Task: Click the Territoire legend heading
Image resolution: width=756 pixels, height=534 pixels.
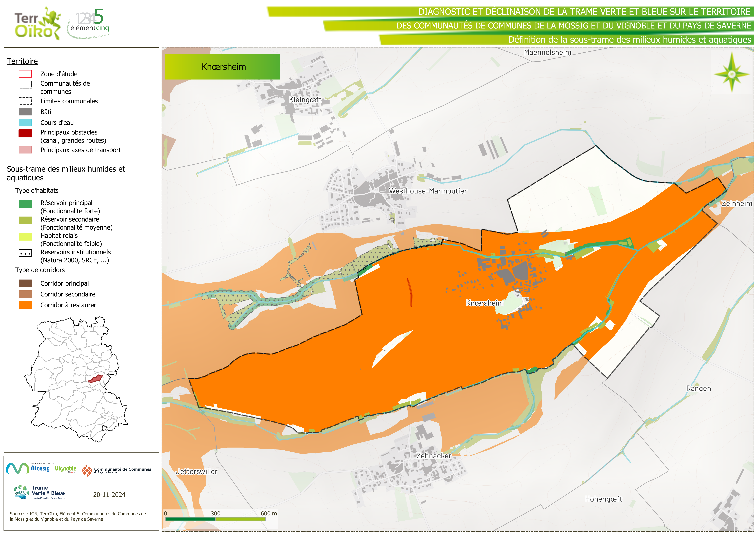Action: click(22, 62)
